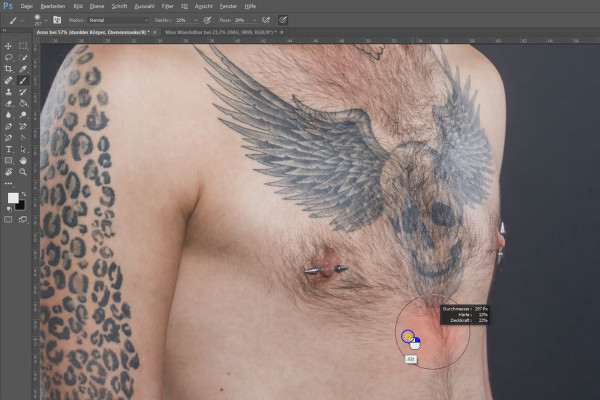Select the Zoom magnifier tool
Screen dimensions: 600x400
pyautogui.click(x=23, y=172)
